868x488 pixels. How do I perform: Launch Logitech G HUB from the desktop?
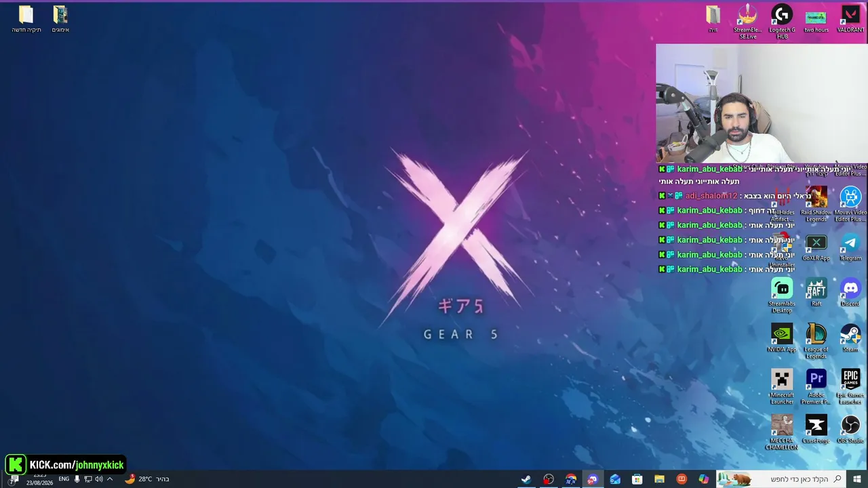[x=782, y=22]
